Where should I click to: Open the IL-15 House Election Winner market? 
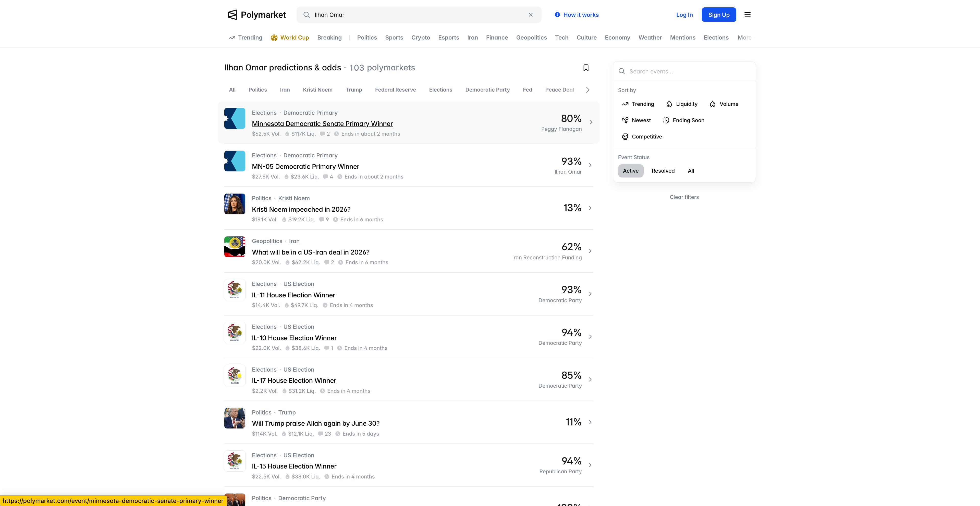[294, 466]
